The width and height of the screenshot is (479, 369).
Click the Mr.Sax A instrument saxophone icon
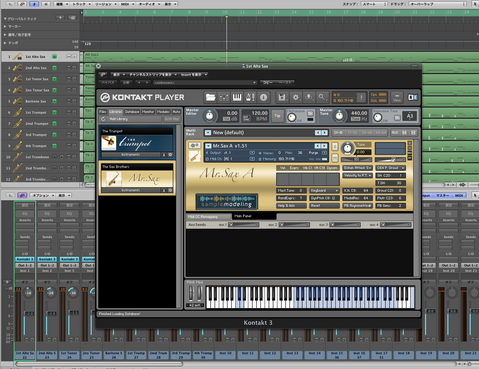click(194, 156)
